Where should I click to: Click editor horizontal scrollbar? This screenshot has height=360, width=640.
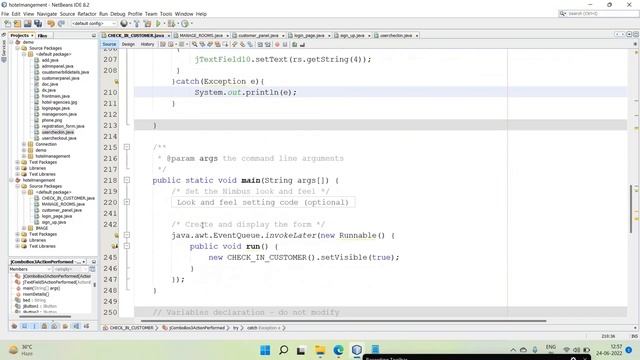343,321
